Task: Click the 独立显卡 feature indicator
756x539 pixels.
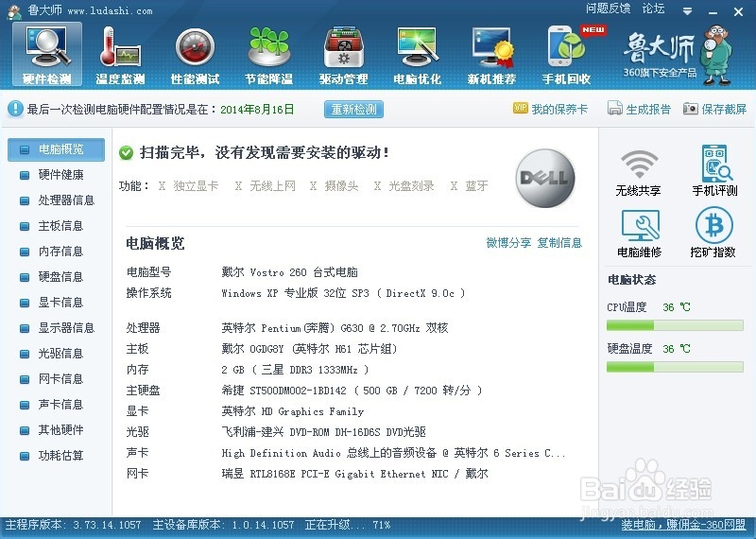Action: 188,185
